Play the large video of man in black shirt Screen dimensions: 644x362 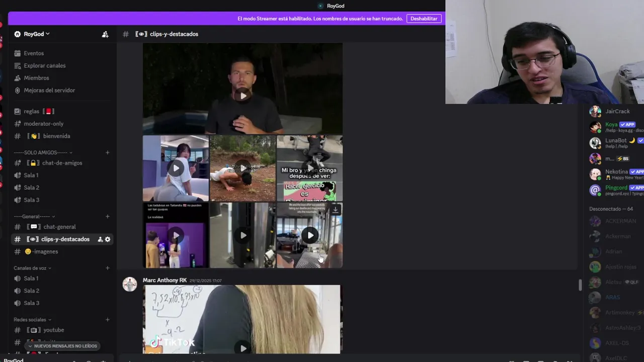(x=243, y=96)
